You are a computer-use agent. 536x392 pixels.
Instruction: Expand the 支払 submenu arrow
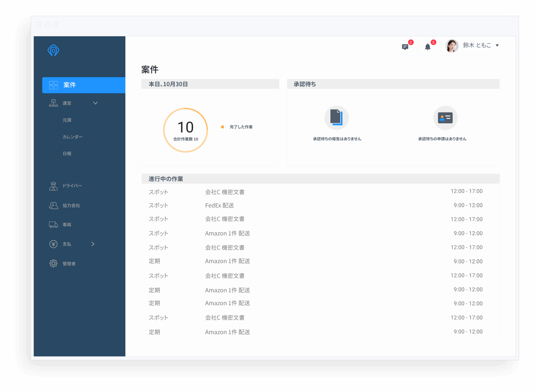point(93,244)
